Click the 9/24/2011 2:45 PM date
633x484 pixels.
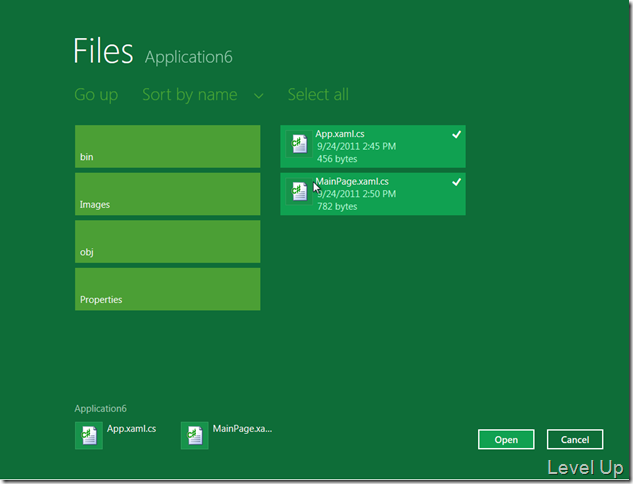356,147
